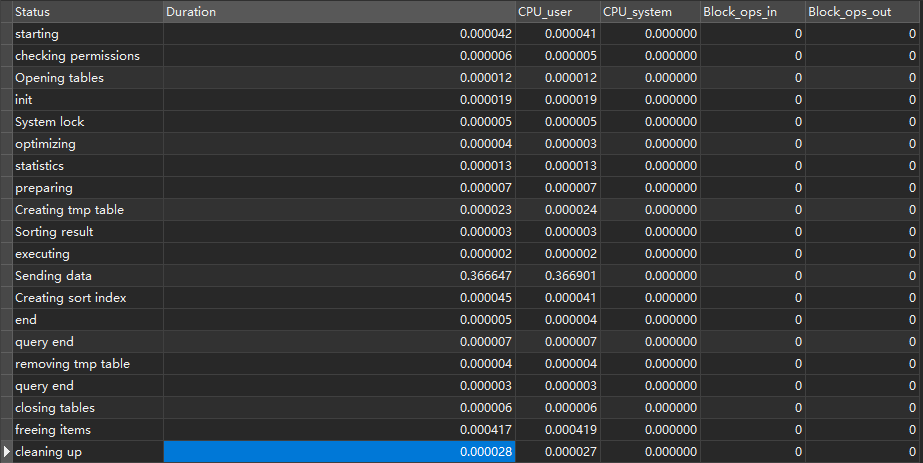Click the Duration value 0.000417
923x463 pixels.
pyautogui.click(x=486, y=430)
